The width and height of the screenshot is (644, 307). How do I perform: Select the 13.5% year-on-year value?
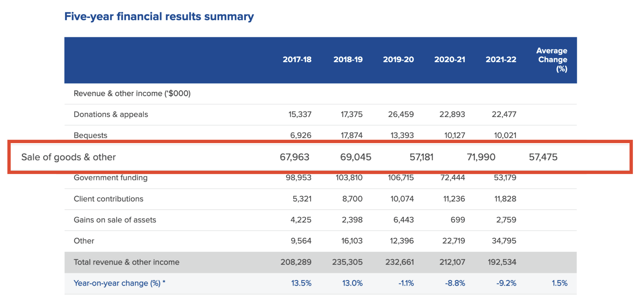[x=301, y=283]
